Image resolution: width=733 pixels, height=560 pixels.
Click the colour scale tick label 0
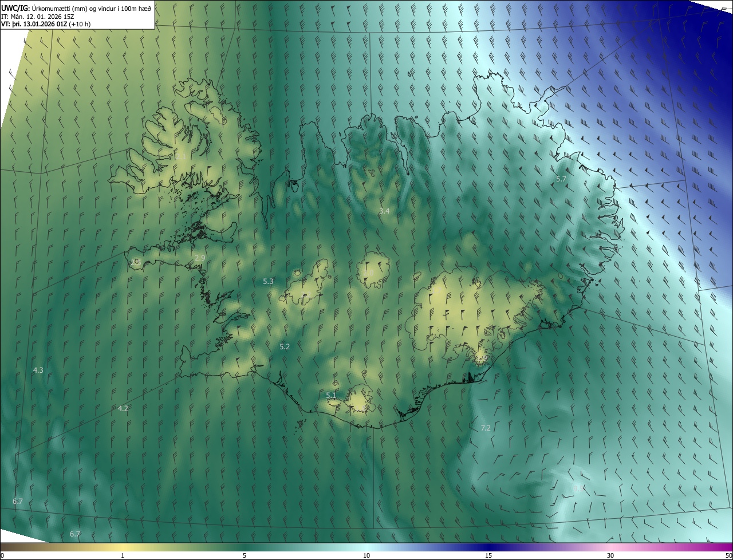tap(2, 555)
